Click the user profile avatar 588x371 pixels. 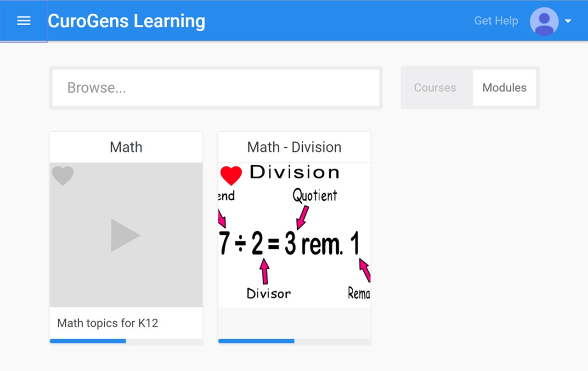click(x=544, y=21)
